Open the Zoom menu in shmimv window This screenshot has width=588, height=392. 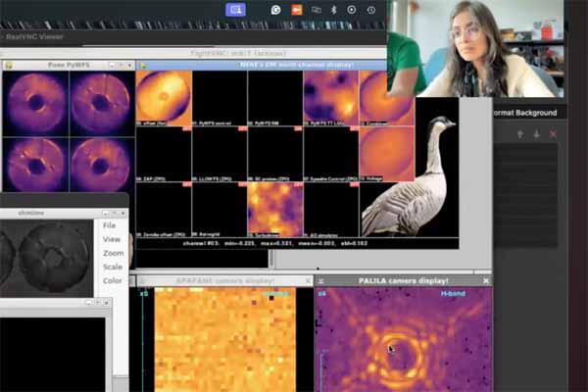coord(114,253)
